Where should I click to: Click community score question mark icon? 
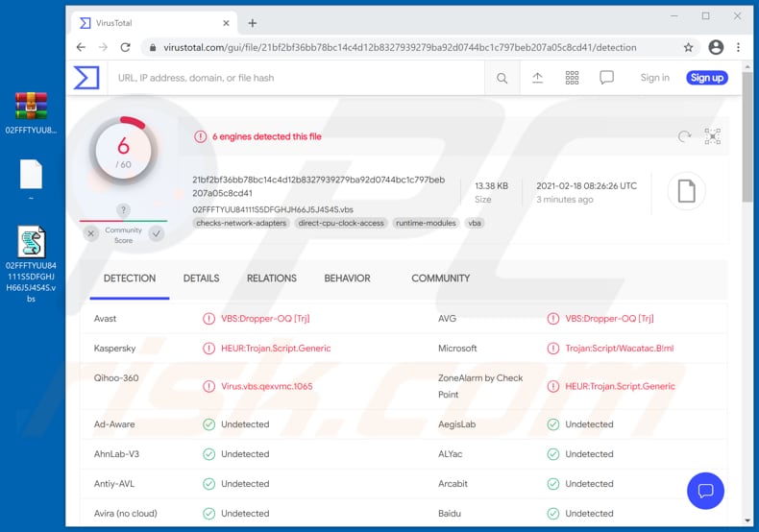click(x=123, y=210)
